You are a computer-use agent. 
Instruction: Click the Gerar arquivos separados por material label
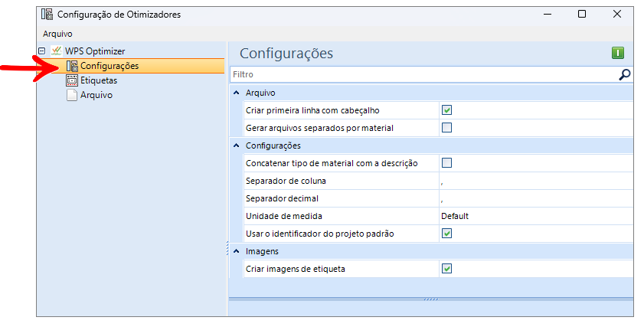[x=319, y=128]
